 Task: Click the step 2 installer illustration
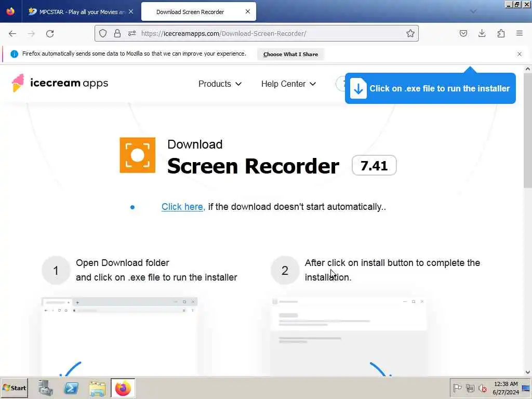(349, 337)
